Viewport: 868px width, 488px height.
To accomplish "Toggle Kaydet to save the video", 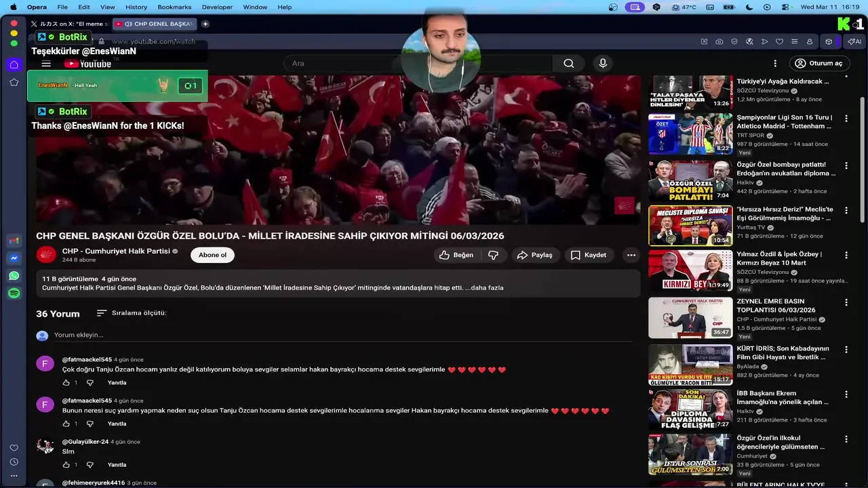I will tap(588, 255).
